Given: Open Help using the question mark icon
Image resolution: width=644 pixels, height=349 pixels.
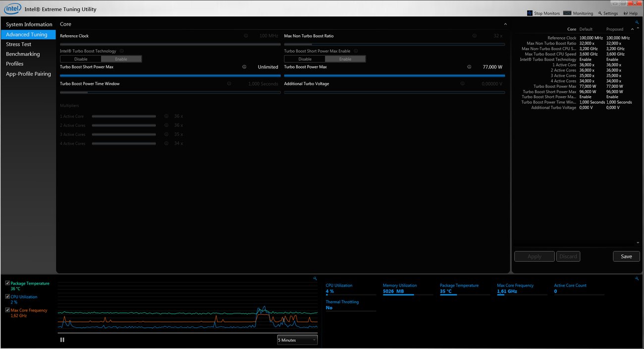Looking at the screenshot, I should click(x=624, y=13).
